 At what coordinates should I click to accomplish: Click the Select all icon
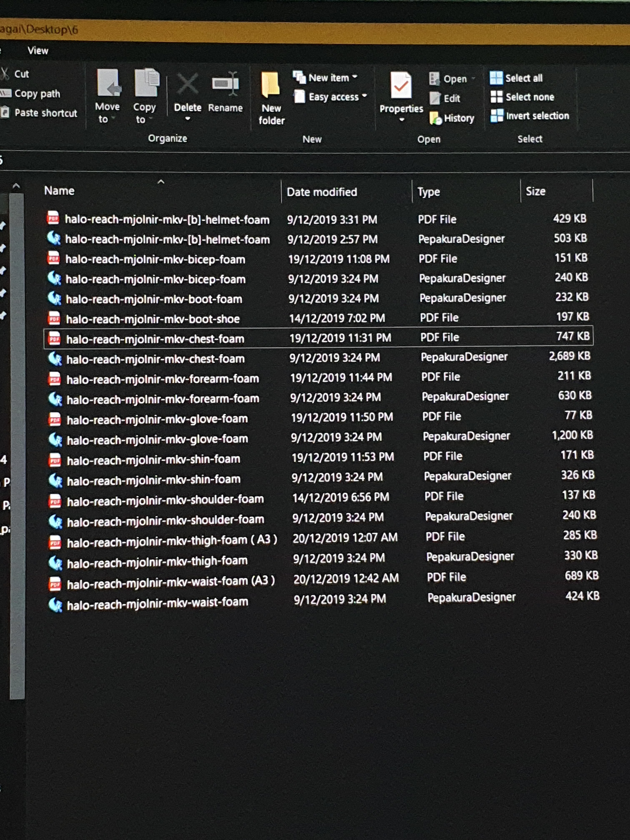click(496, 78)
